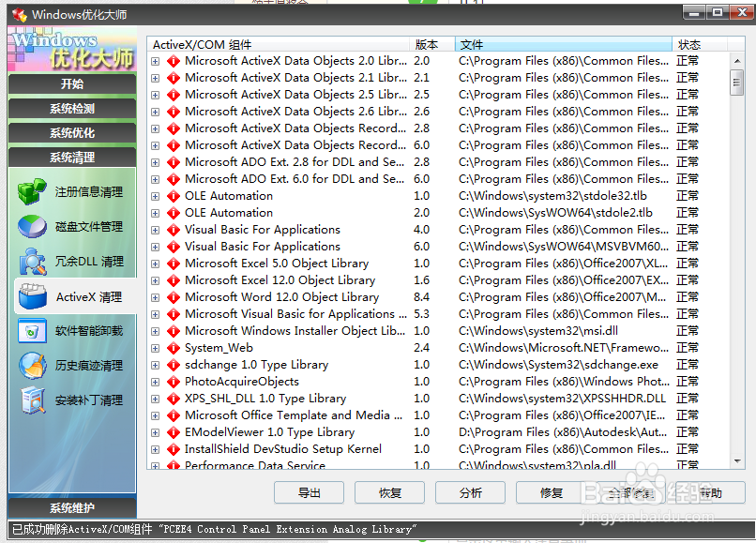This screenshot has width=756, height=543.
Task: Select Microsoft ActiveX Data Objects 2.1 Libr... row text
Action: [x=295, y=78]
